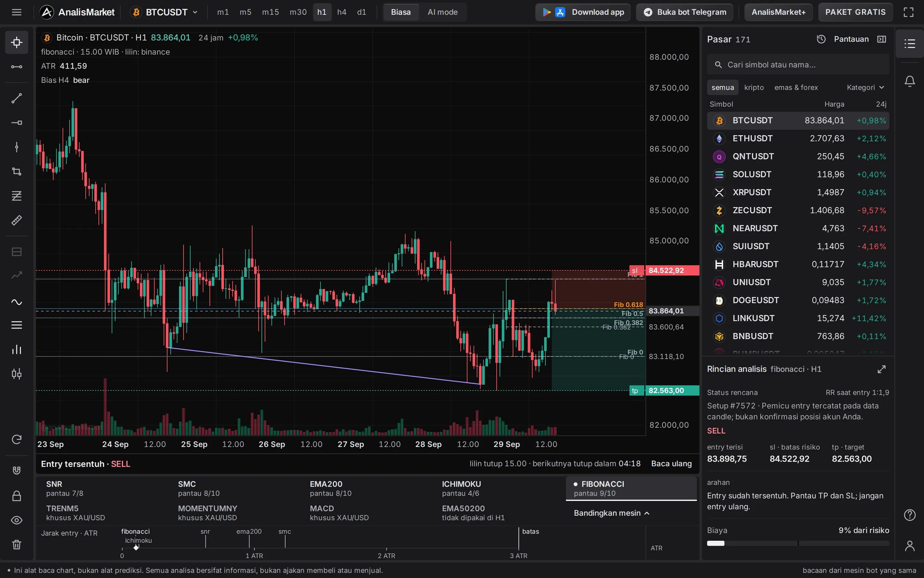Filter market list by emas & forex

pos(796,88)
